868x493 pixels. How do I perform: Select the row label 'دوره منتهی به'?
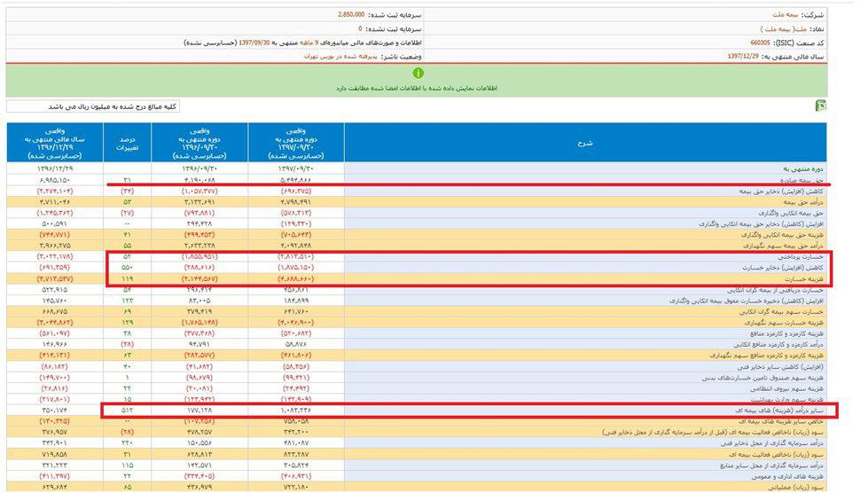(x=803, y=168)
